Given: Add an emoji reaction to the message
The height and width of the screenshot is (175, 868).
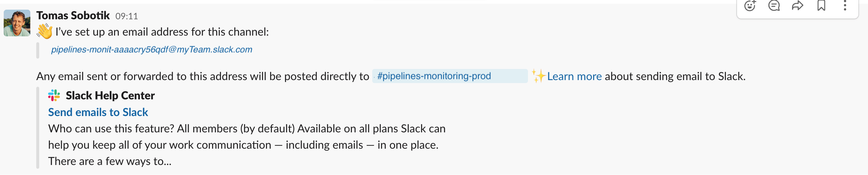Looking at the screenshot, I should (x=750, y=6).
